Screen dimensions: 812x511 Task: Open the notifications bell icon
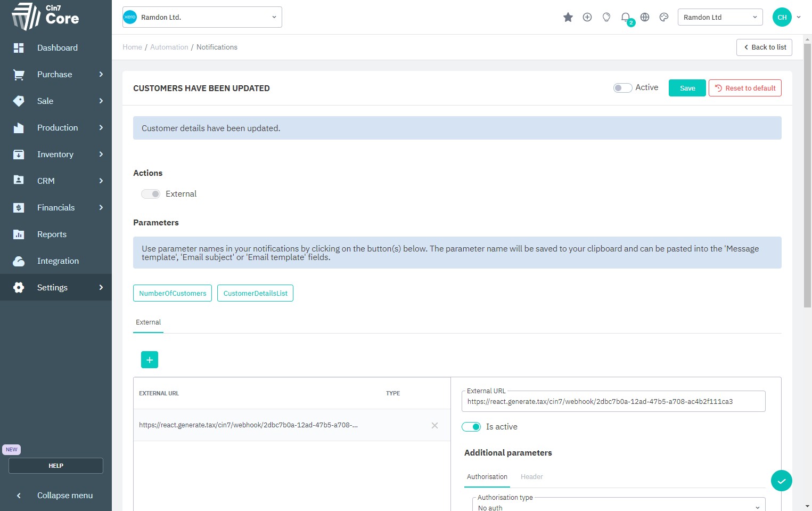click(626, 18)
